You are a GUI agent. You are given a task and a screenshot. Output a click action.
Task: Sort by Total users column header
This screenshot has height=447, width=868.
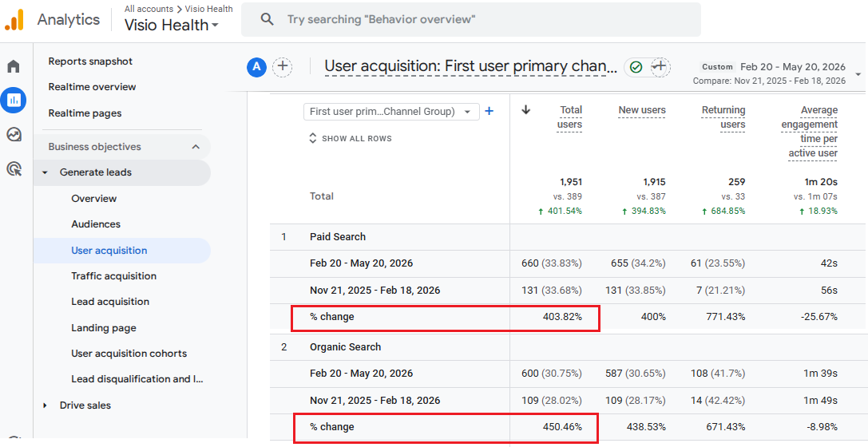pos(569,117)
